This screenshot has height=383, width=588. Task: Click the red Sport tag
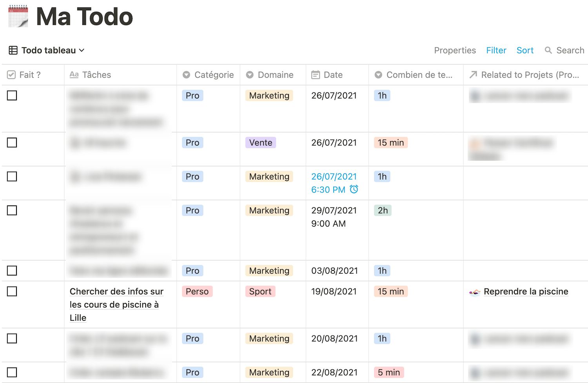point(260,292)
